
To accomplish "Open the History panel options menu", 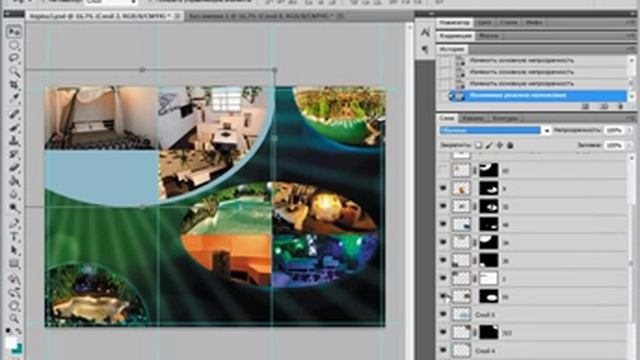I will tap(631, 49).
